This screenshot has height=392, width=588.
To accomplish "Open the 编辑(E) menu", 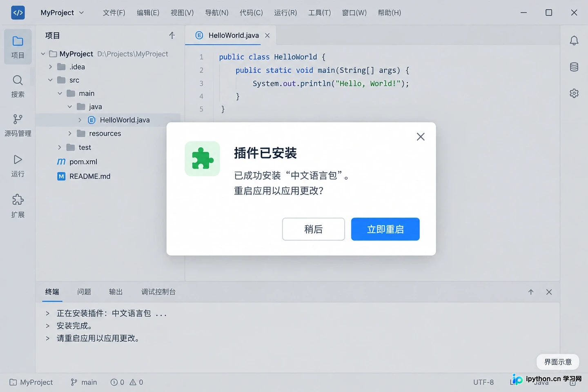I will 148,13.
